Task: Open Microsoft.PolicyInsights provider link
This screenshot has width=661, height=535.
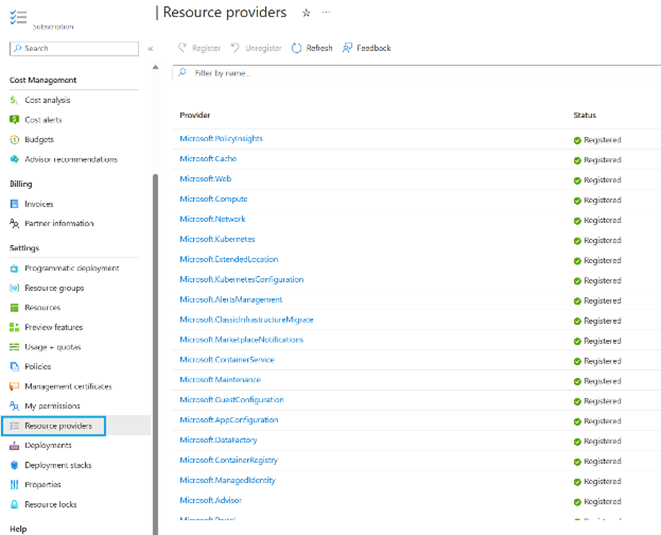Action: (x=221, y=139)
